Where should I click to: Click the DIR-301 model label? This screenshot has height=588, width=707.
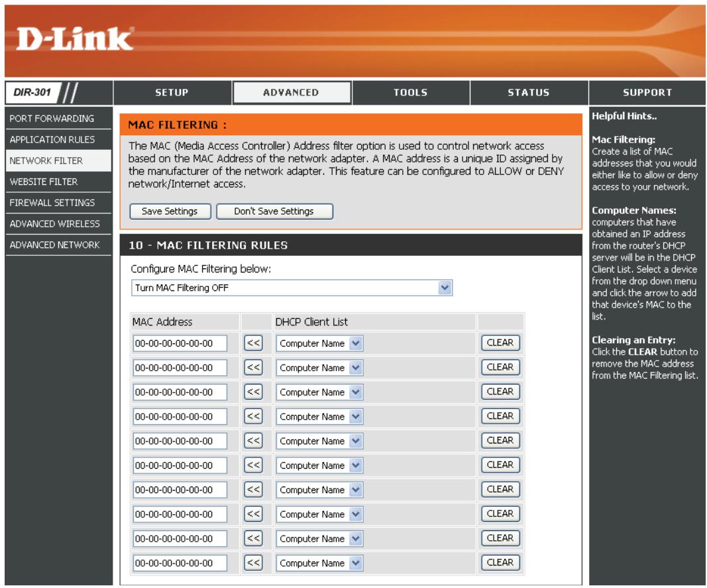[32, 93]
